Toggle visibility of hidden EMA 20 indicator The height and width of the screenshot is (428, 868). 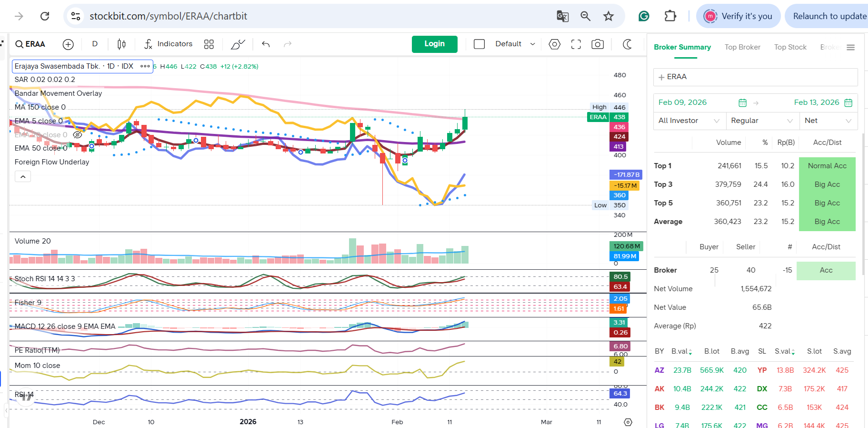click(x=78, y=135)
